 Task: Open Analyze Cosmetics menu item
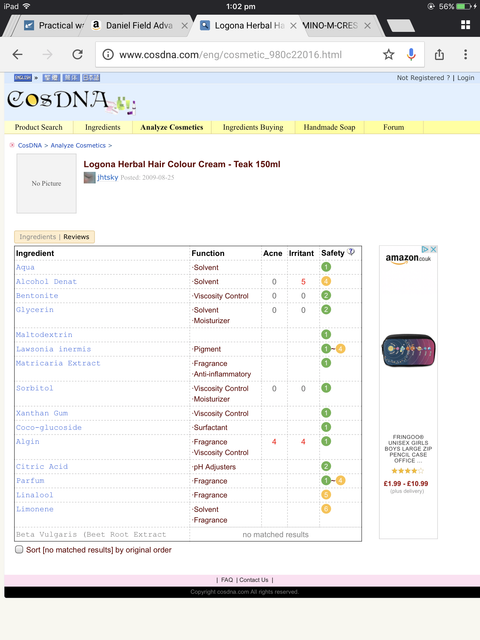click(x=171, y=127)
